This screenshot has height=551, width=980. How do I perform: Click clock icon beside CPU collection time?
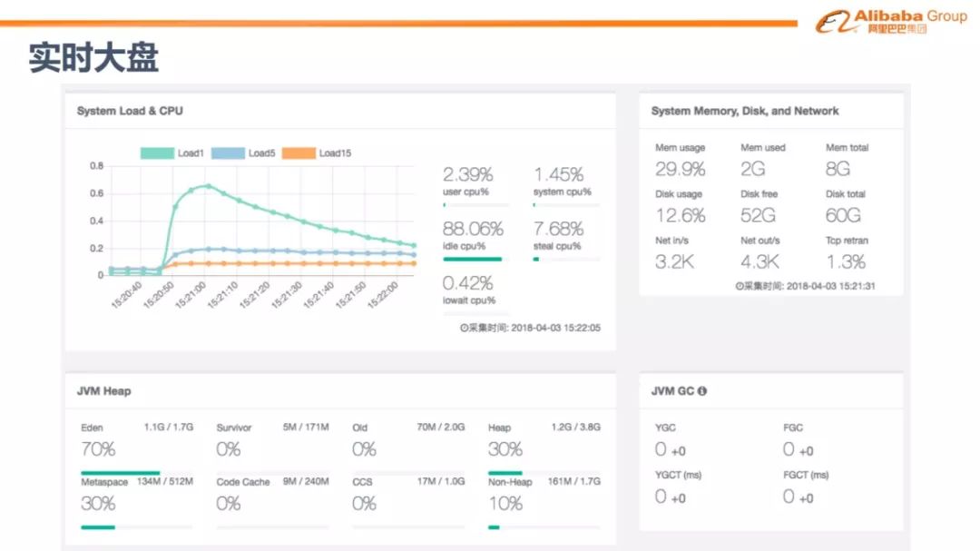pyautogui.click(x=464, y=329)
